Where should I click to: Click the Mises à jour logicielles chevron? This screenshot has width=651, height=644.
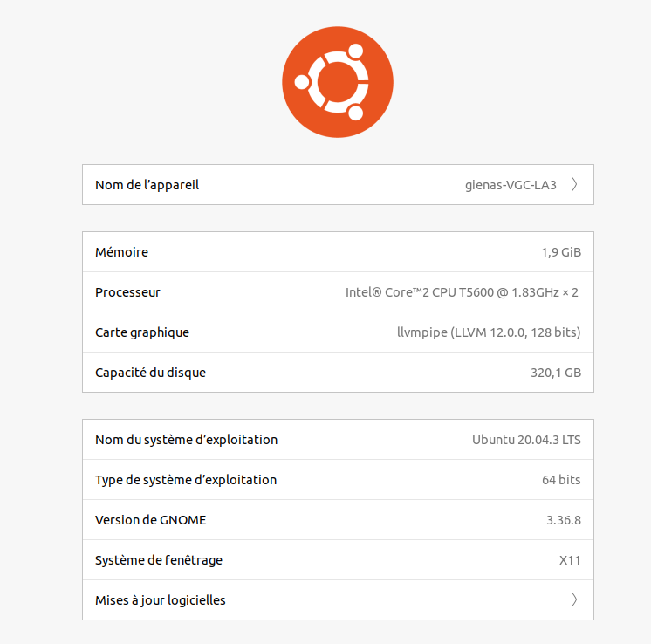tap(574, 599)
